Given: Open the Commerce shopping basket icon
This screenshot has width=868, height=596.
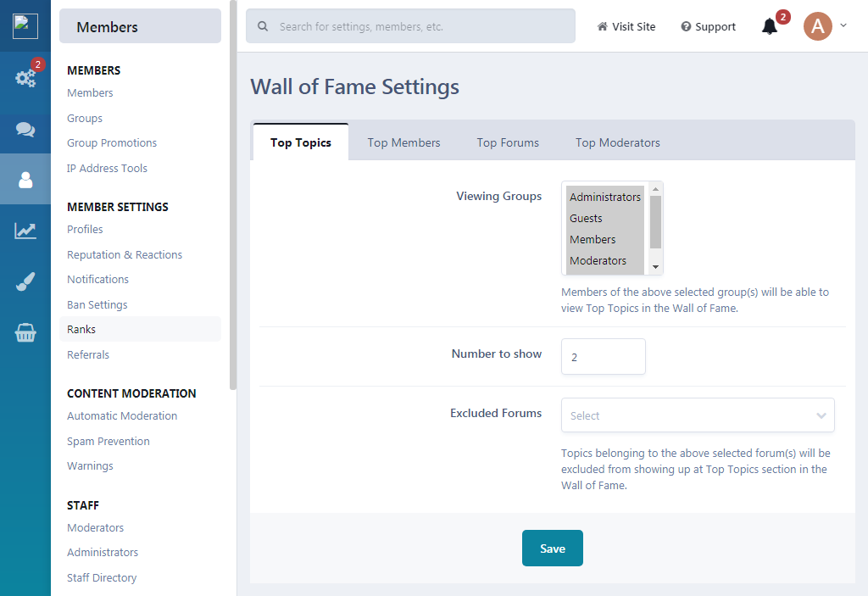Looking at the screenshot, I should click(x=25, y=332).
